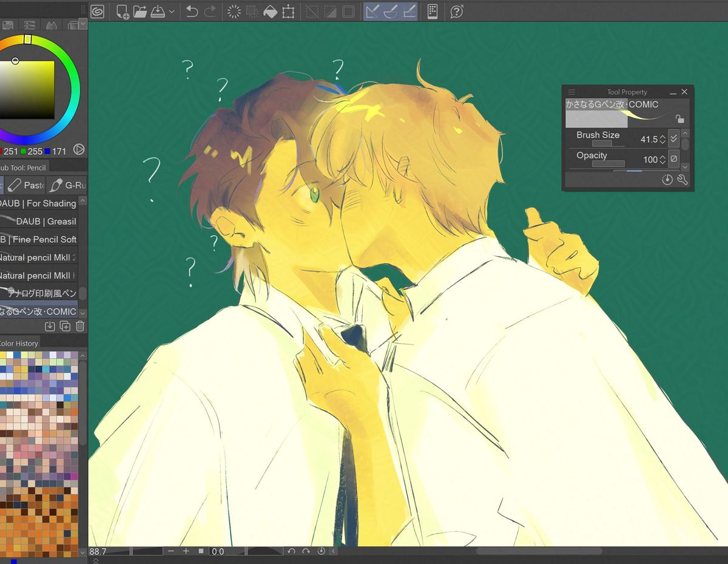
Task: Choose DAUB | For Shading brush
Action: pyautogui.click(x=39, y=203)
